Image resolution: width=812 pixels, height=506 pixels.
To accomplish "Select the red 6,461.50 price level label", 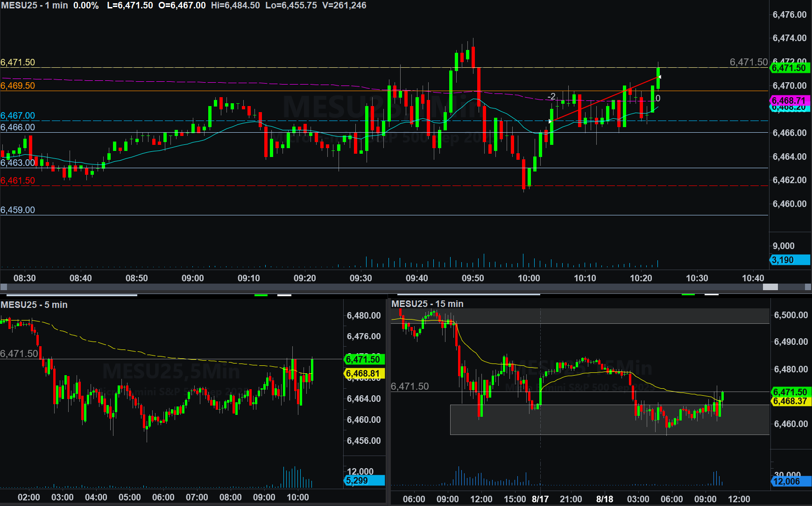I will tap(18, 180).
